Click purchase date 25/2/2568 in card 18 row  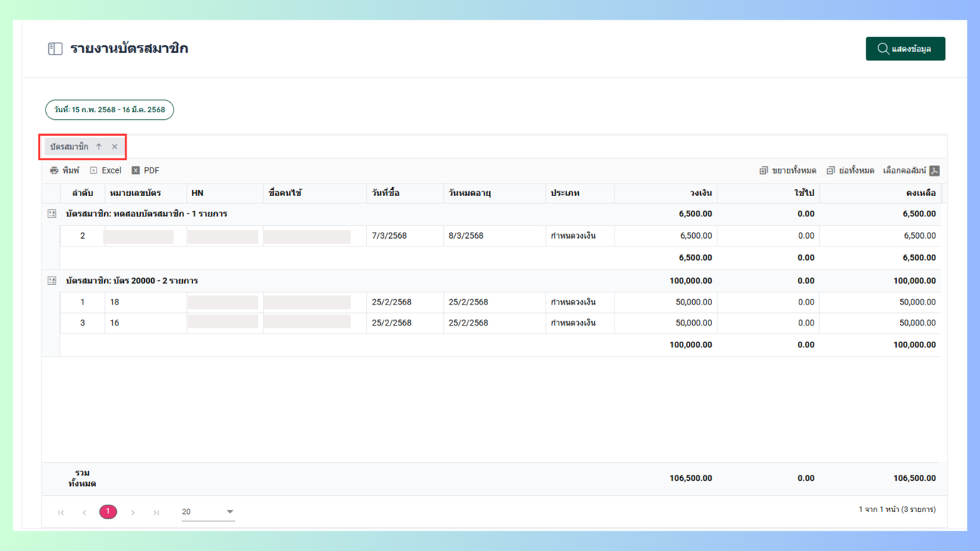(391, 302)
